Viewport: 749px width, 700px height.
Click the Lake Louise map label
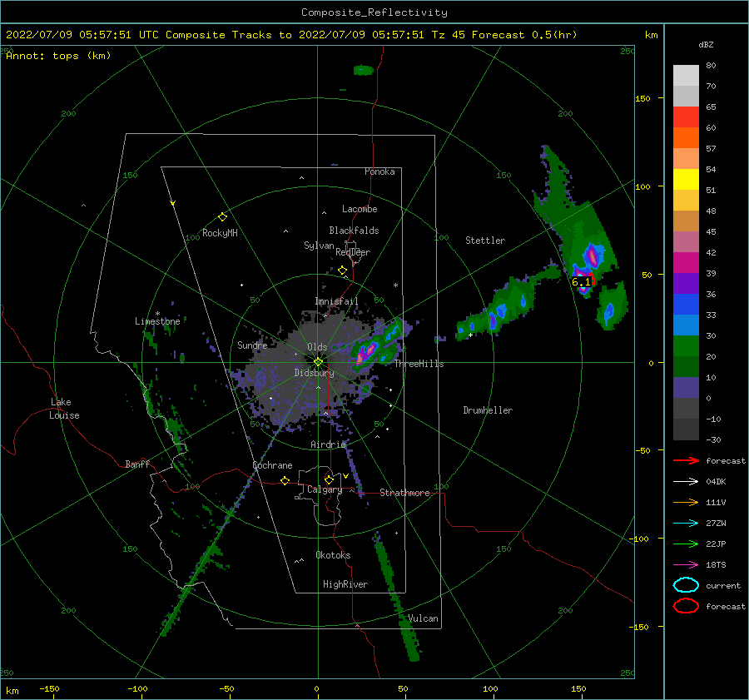64,409
